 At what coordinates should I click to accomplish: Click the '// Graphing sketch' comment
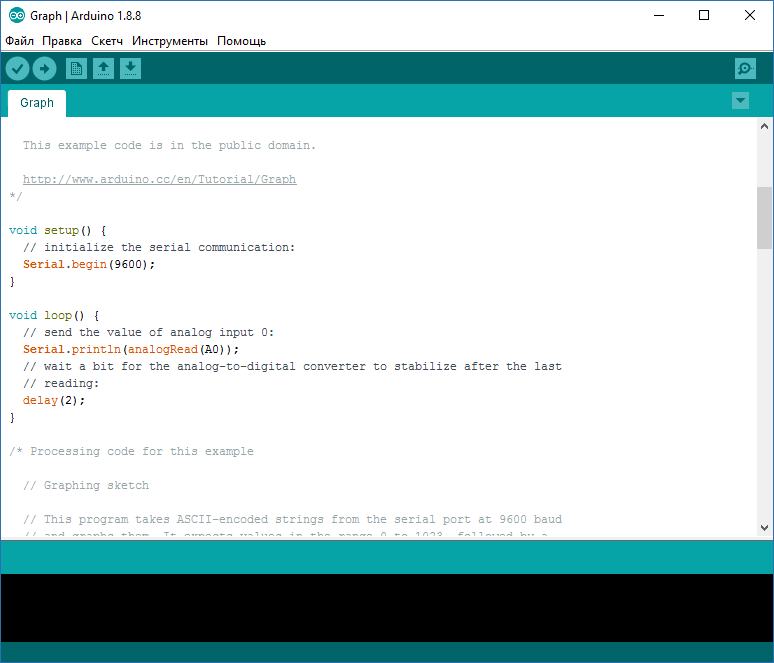(x=86, y=486)
